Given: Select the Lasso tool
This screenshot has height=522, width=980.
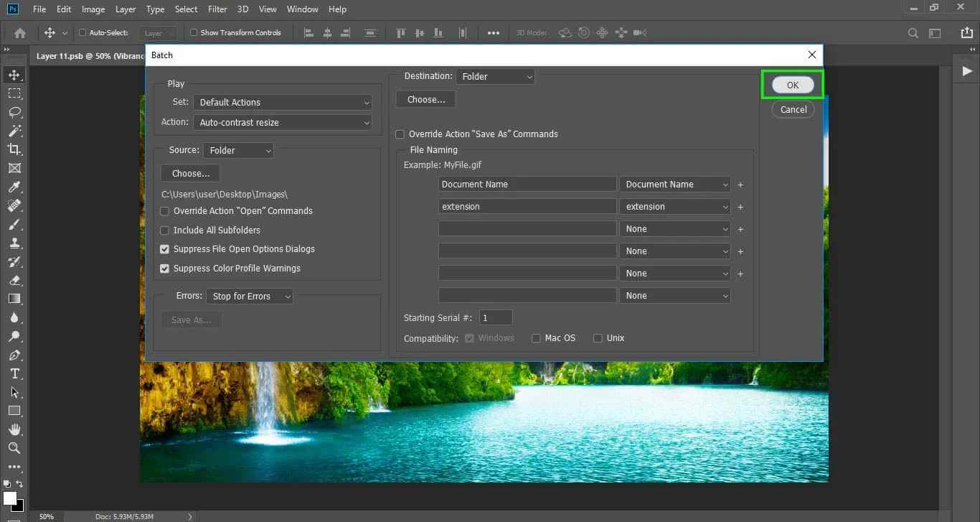Looking at the screenshot, I should click(15, 111).
